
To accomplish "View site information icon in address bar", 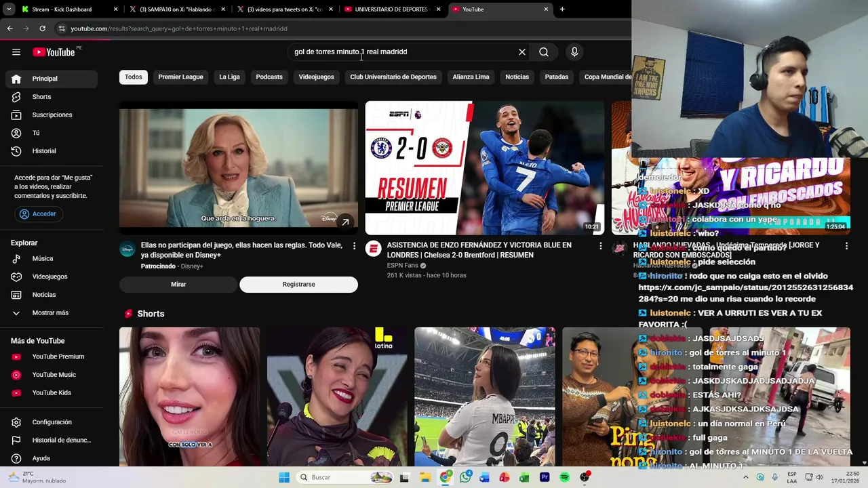I will pos(62,28).
